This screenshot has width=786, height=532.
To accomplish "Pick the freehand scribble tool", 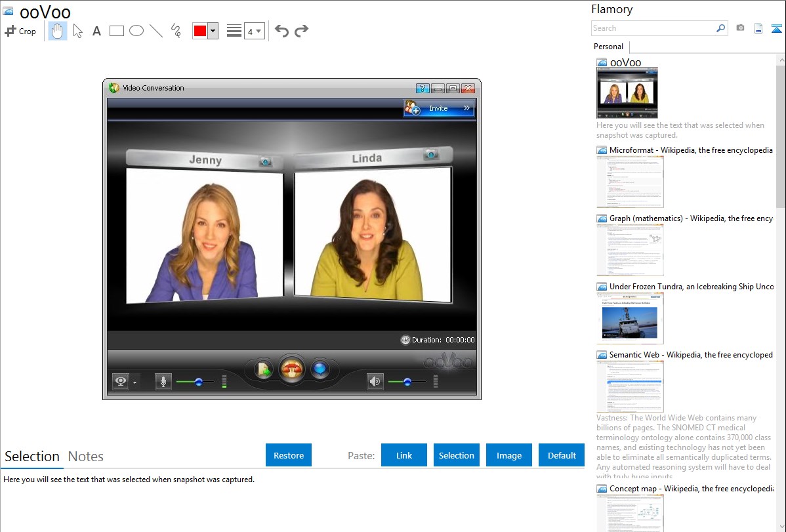I will coord(176,31).
